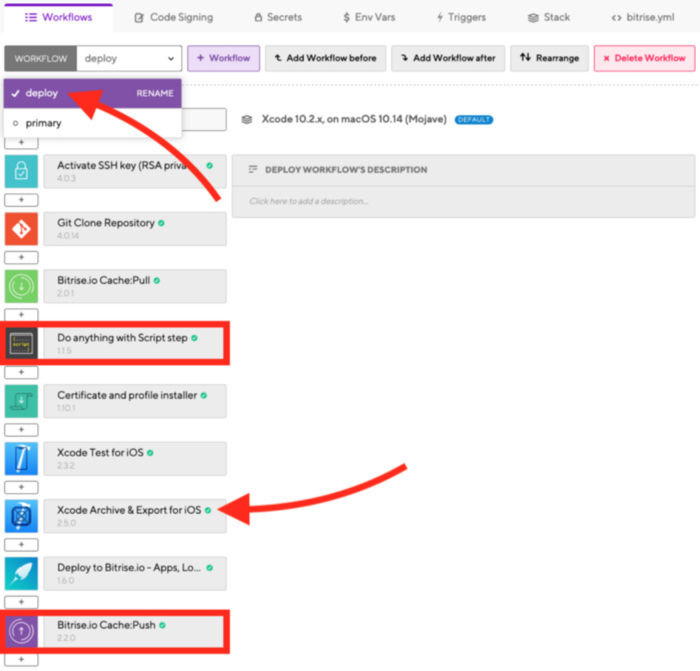Image resolution: width=700 pixels, height=671 pixels.
Task: Click Add Workflow before
Action: pyautogui.click(x=325, y=58)
